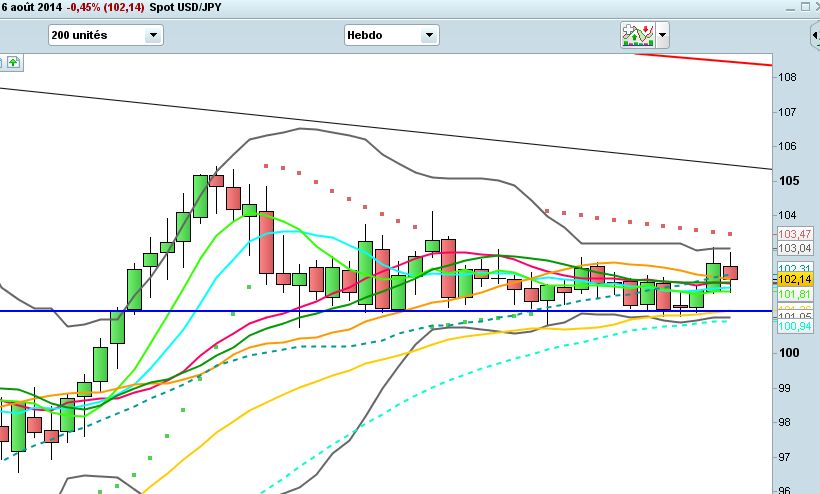Viewport: 820px width, 494px height.
Task: Click the gray 103,04 price label
Action: point(795,248)
